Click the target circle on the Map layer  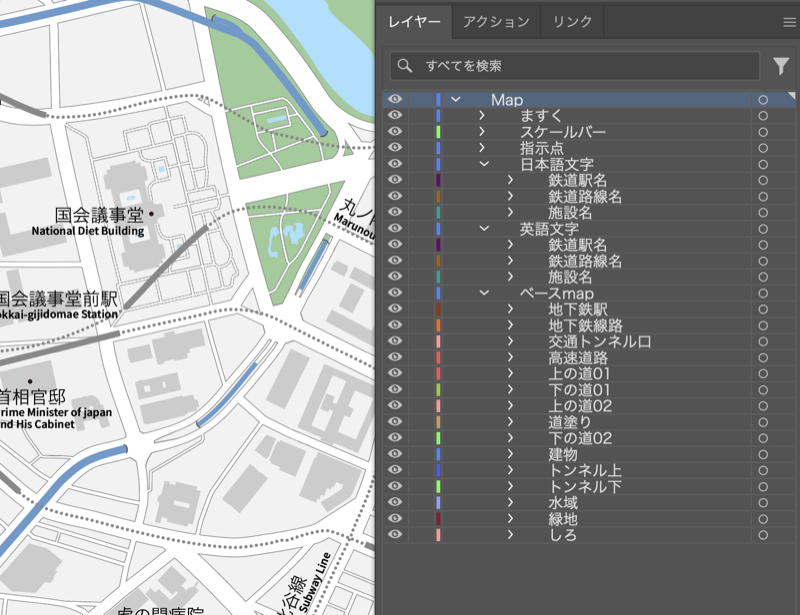(762, 99)
